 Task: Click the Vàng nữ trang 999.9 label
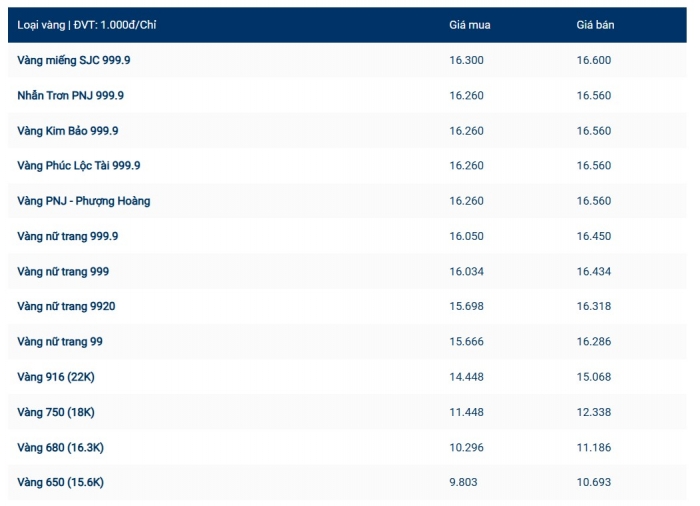[68, 236]
